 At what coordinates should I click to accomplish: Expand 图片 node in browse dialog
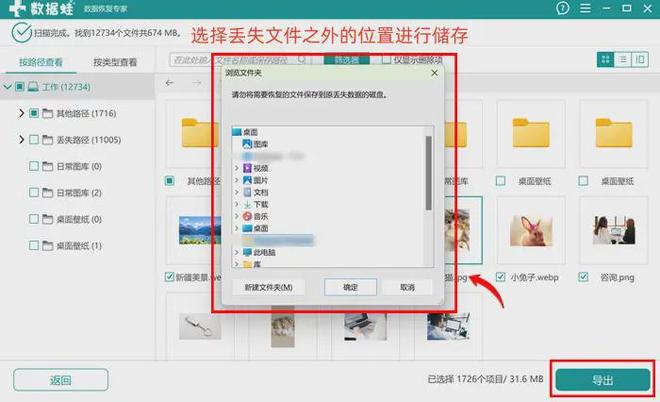[x=237, y=180]
